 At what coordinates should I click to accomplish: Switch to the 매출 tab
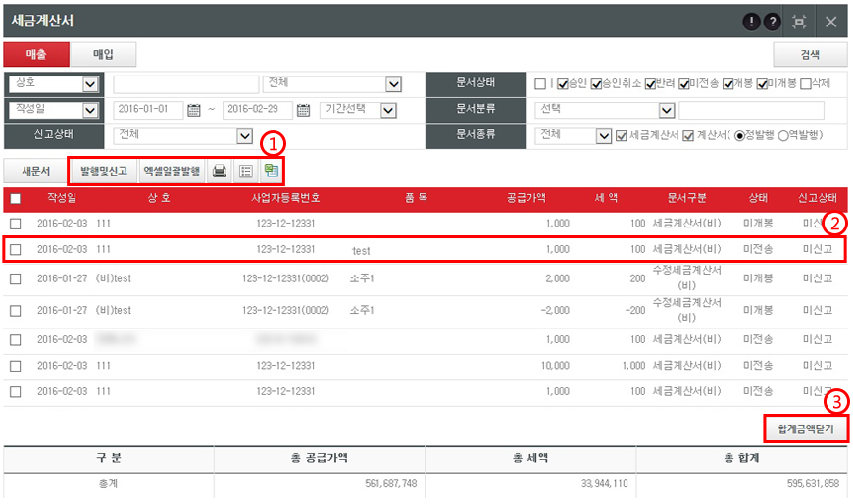36,55
